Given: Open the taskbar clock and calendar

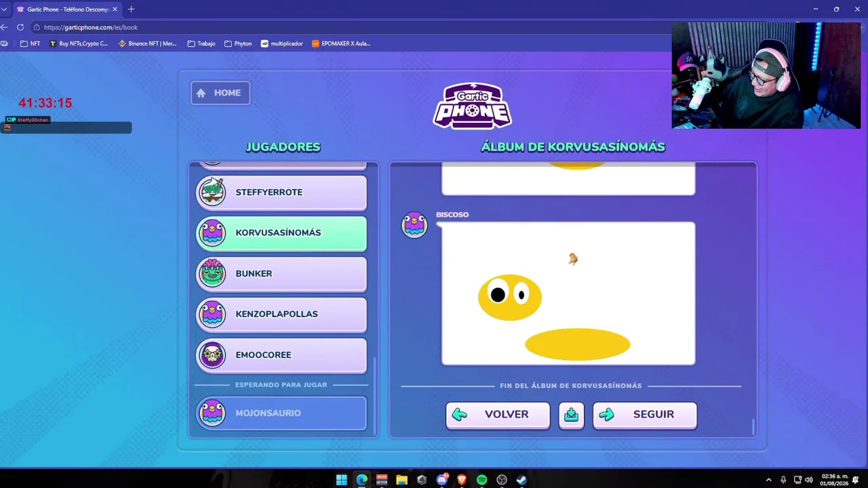Looking at the screenshot, I should pos(834,480).
